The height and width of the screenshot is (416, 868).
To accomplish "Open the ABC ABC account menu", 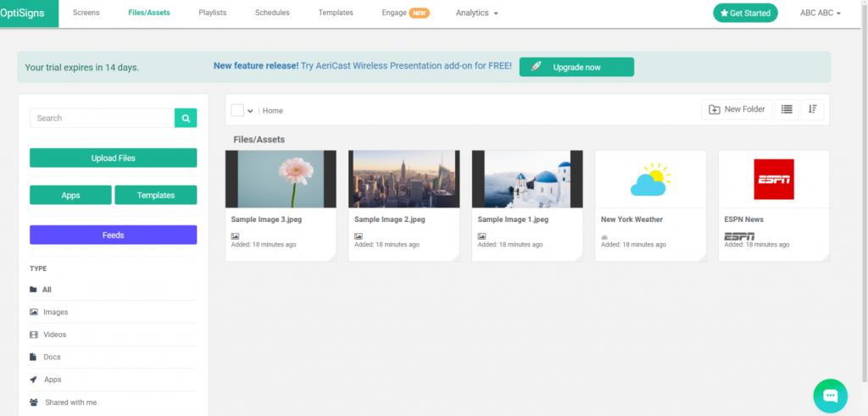I will 820,13.
